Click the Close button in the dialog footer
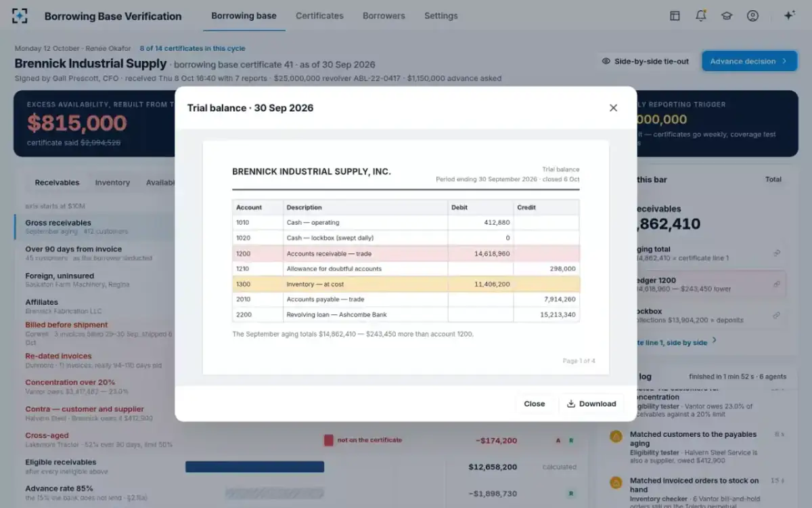Screen dimensions: 812x508 (x=534, y=404)
